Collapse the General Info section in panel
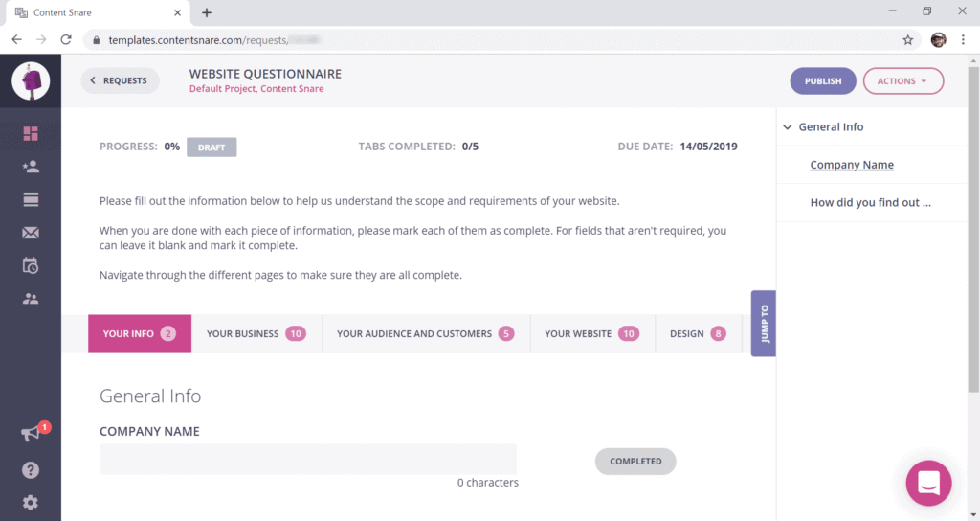This screenshot has width=980, height=521. tap(788, 127)
